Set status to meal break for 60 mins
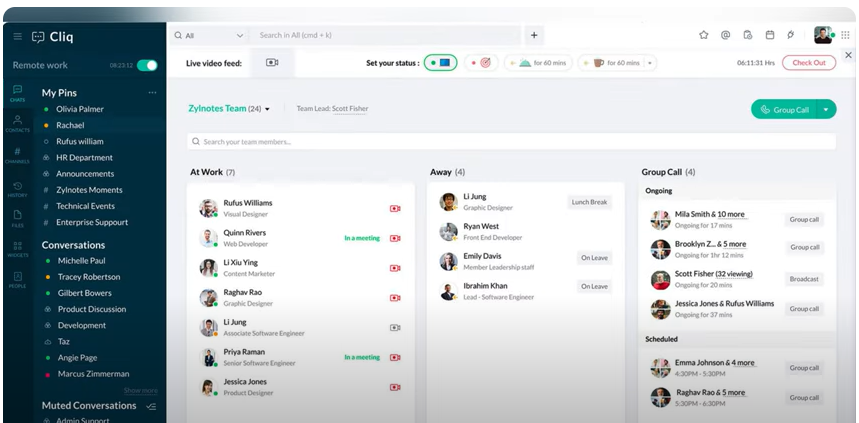 click(538, 62)
